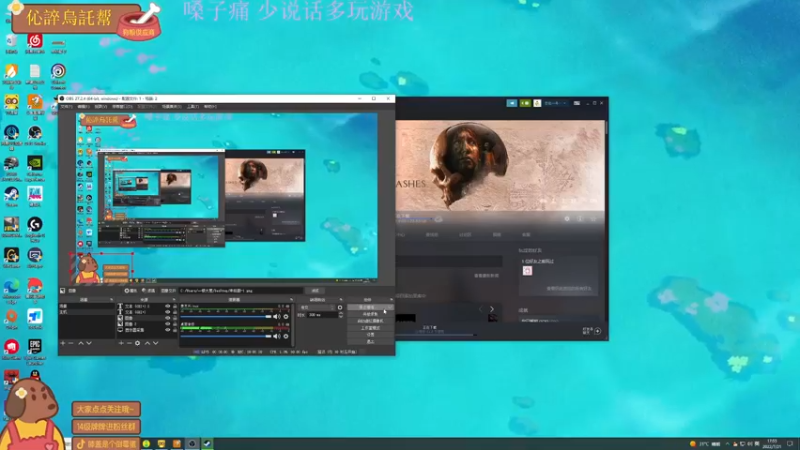The width and height of the screenshot is (800, 450).
Task: Open Desktop Audio gear settings in OBS mixer
Action: pos(286,336)
